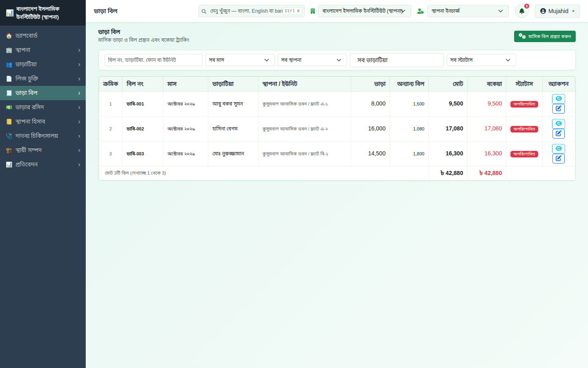Click the মাসিক বিল প্রস্তুত করুন button
This screenshot has width=588, height=368.
click(545, 36)
